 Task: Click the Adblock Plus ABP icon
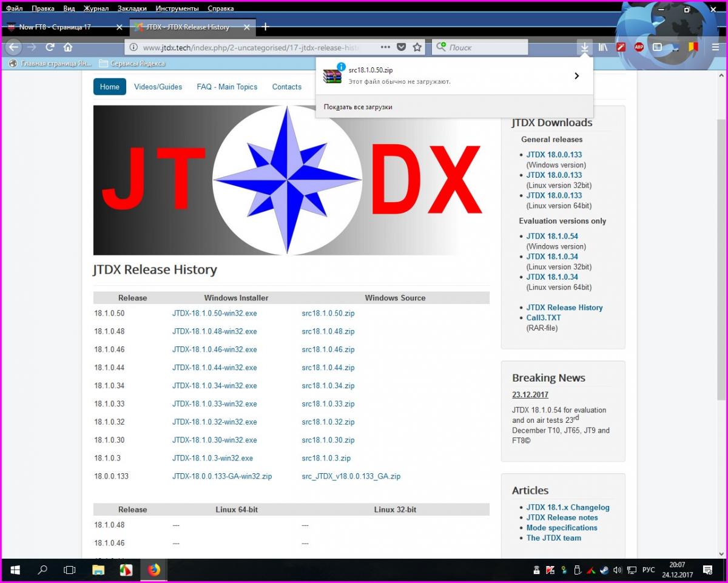639,47
